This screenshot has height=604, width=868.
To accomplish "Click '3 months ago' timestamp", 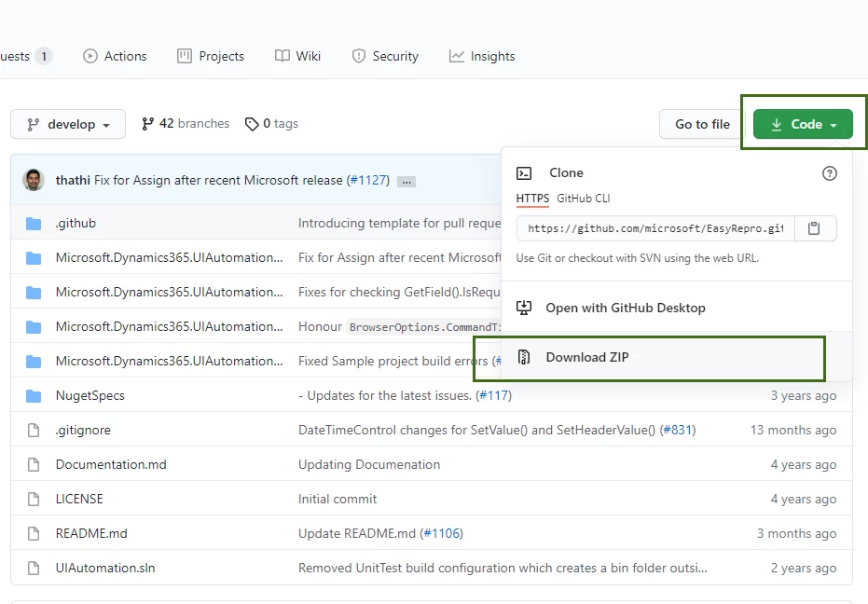I will [x=796, y=533].
